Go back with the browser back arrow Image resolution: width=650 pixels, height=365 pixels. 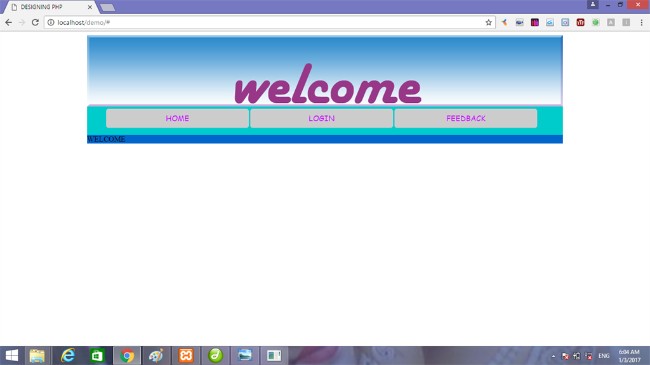tap(9, 22)
